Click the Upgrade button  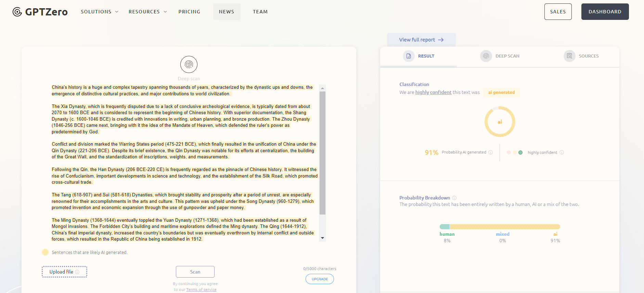[320, 279]
